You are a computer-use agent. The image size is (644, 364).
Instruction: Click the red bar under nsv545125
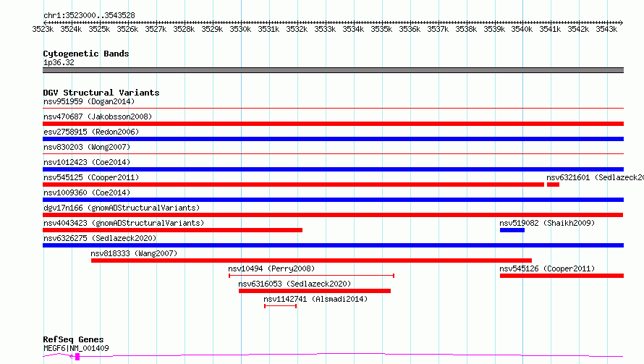point(293,185)
